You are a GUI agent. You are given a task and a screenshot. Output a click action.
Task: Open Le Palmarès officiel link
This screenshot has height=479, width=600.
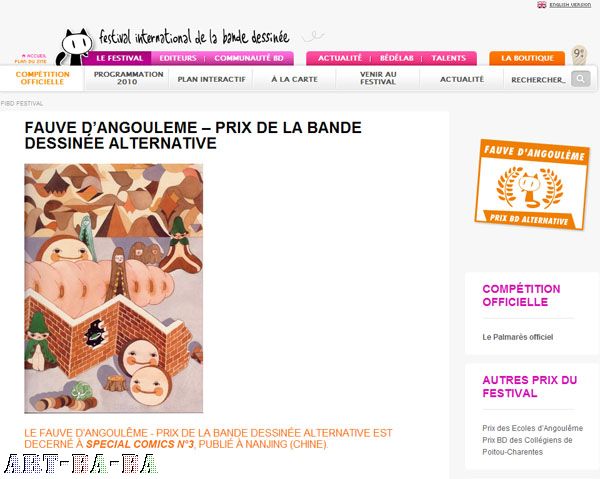click(518, 337)
